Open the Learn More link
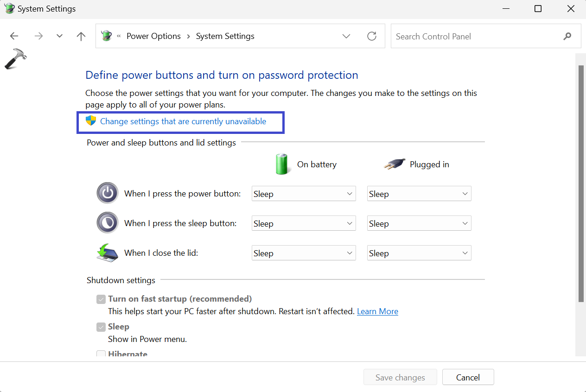 (377, 311)
